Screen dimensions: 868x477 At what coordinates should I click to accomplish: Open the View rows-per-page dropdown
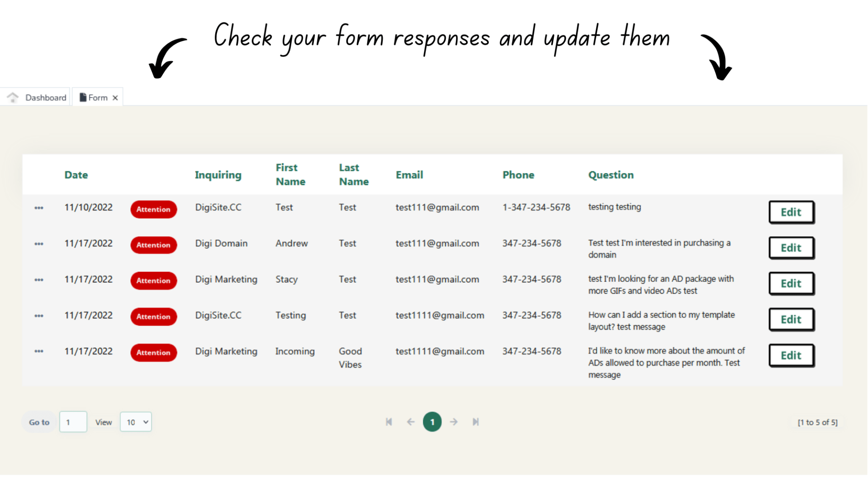click(x=136, y=422)
